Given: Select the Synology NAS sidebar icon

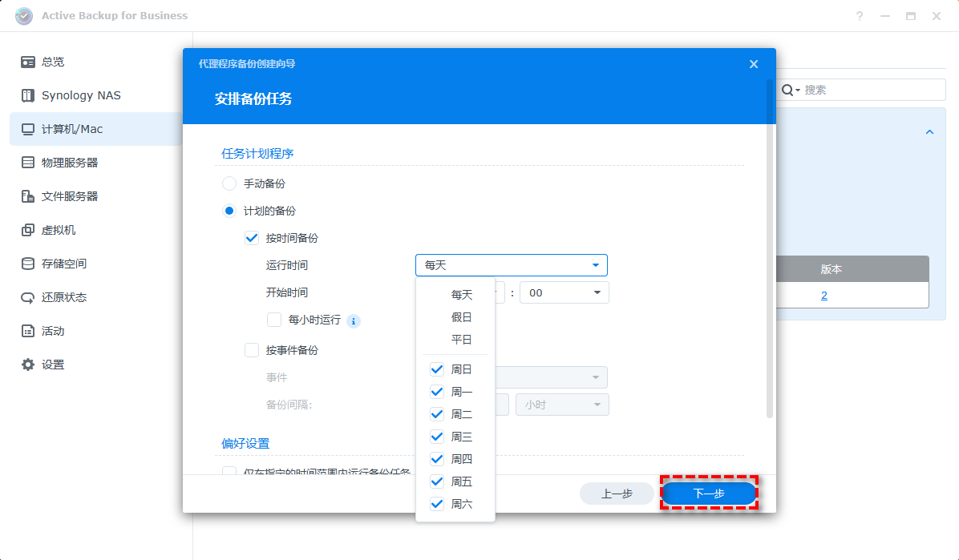Looking at the screenshot, I should tap(83, 95).
